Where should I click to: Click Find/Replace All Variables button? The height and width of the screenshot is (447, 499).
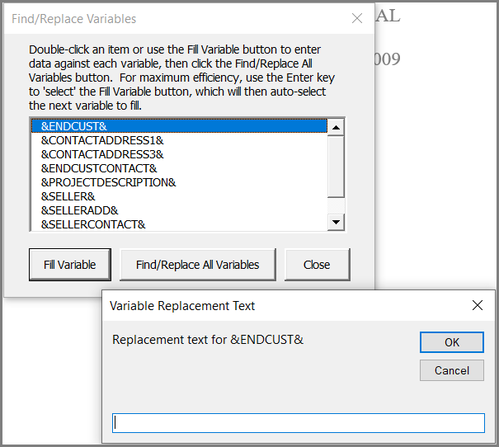198,265
